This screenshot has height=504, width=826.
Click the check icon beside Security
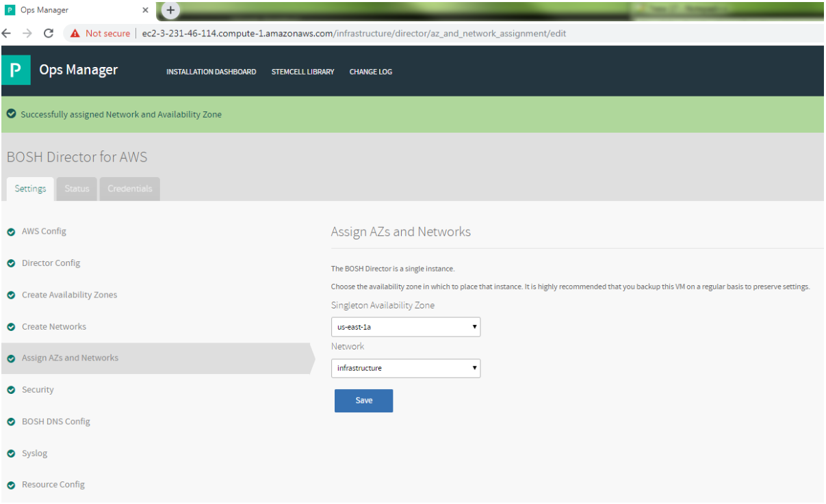(11, 390)
